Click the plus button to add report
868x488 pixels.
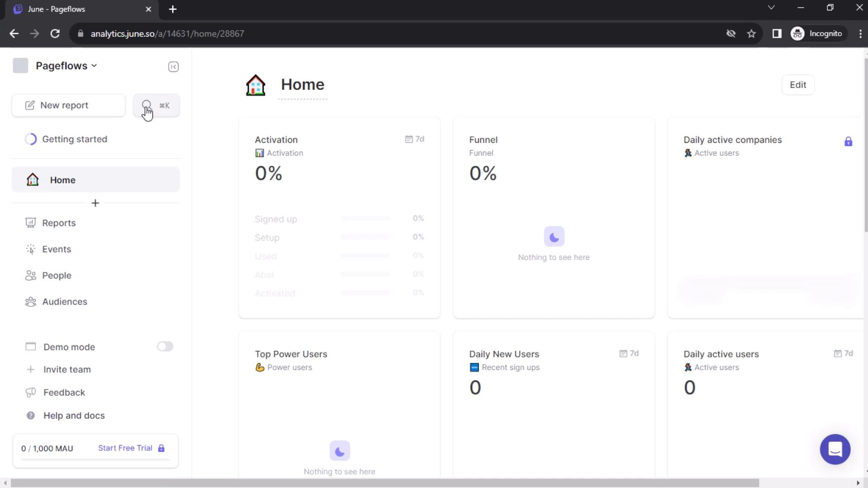coord(95,203)
